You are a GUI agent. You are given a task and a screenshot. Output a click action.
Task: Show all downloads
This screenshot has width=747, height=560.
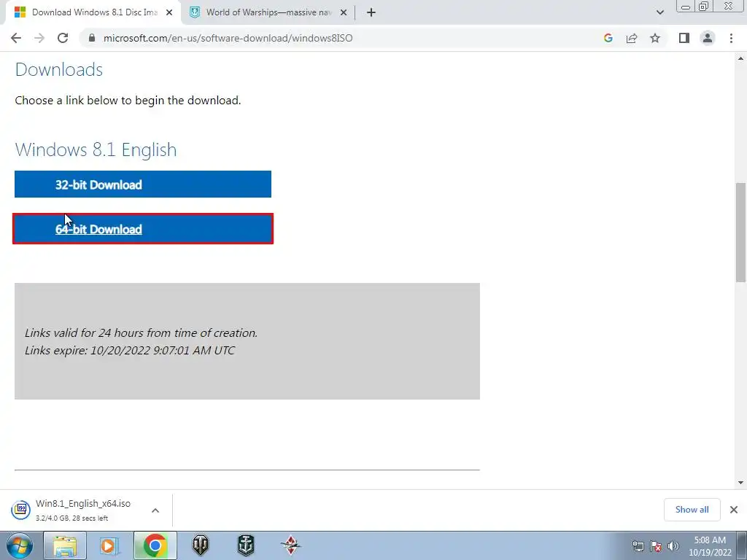[x=692, y=510]
